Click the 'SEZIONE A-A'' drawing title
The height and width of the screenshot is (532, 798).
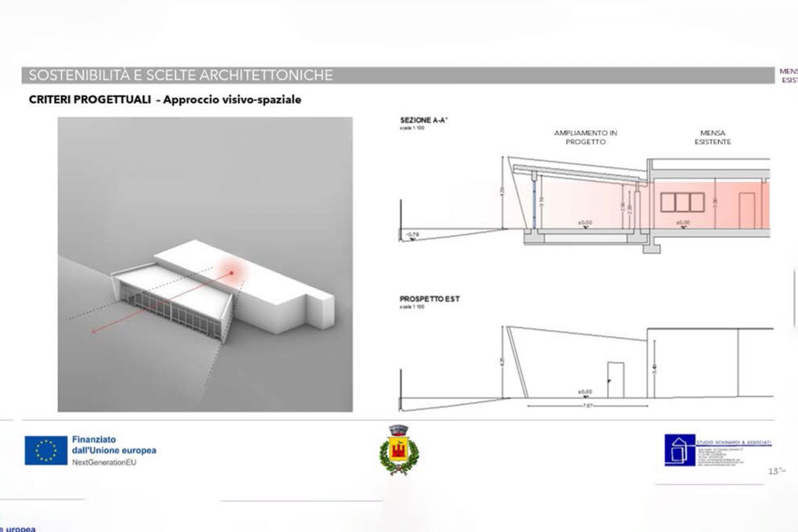click(x=424, y=120)
